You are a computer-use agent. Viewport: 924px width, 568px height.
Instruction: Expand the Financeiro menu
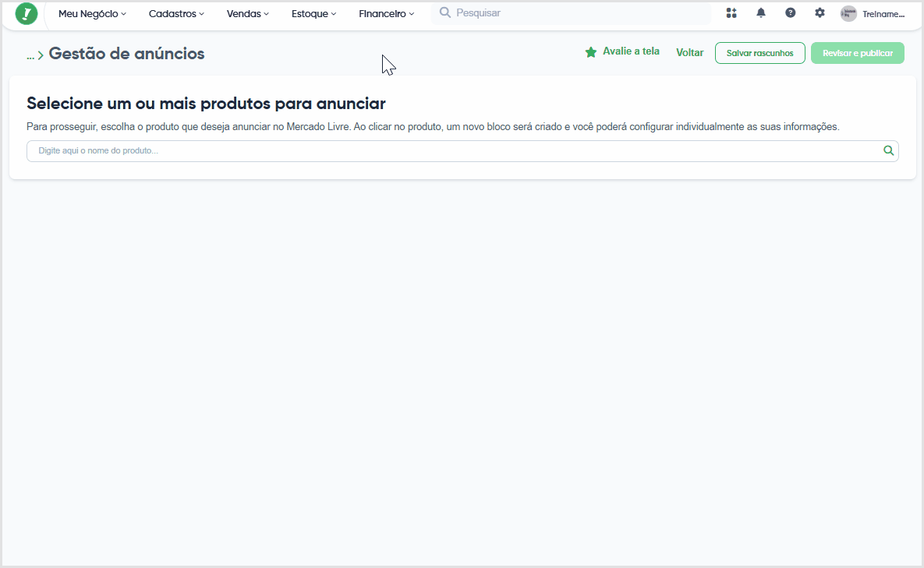coord(386,13)
